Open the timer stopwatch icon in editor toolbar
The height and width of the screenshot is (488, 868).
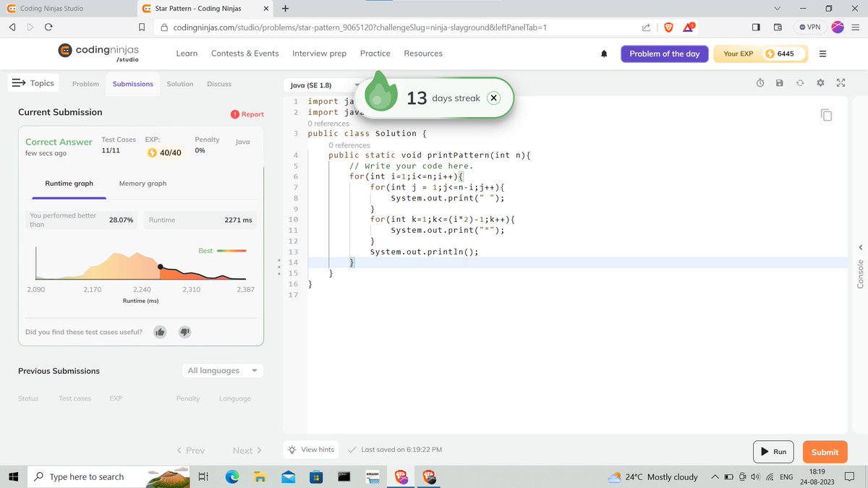pos(760,83)
